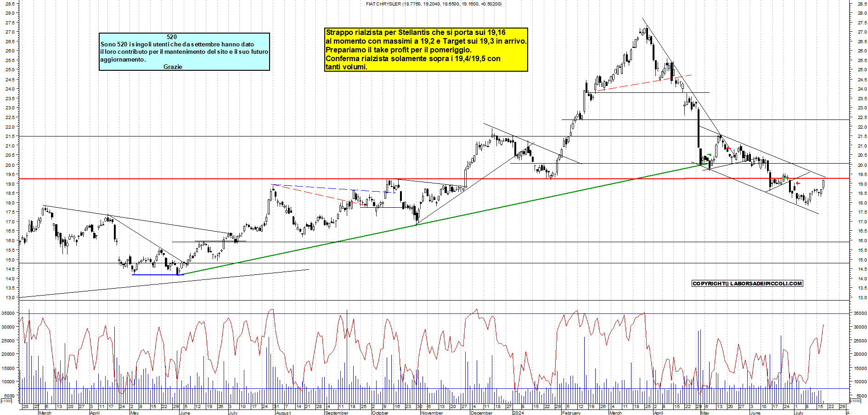The height and width of the screenshot is (415, 868).
Task: Click the short blue support line near 14.2
Action: pos(158,275)
